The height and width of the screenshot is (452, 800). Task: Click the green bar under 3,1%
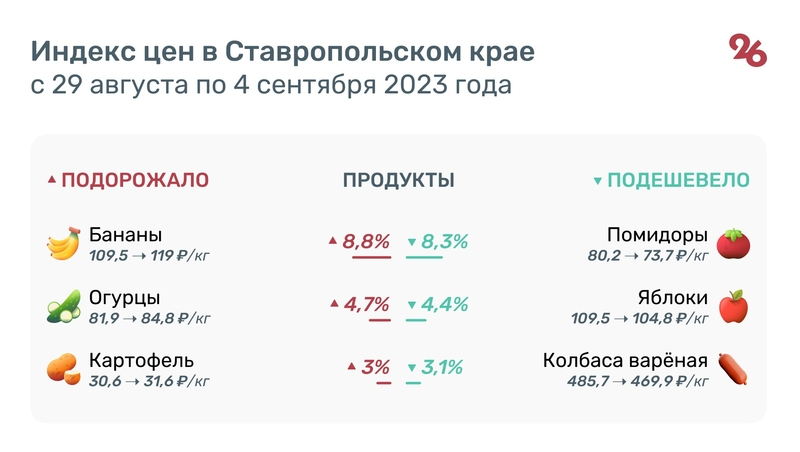click(x=414, y=382)
